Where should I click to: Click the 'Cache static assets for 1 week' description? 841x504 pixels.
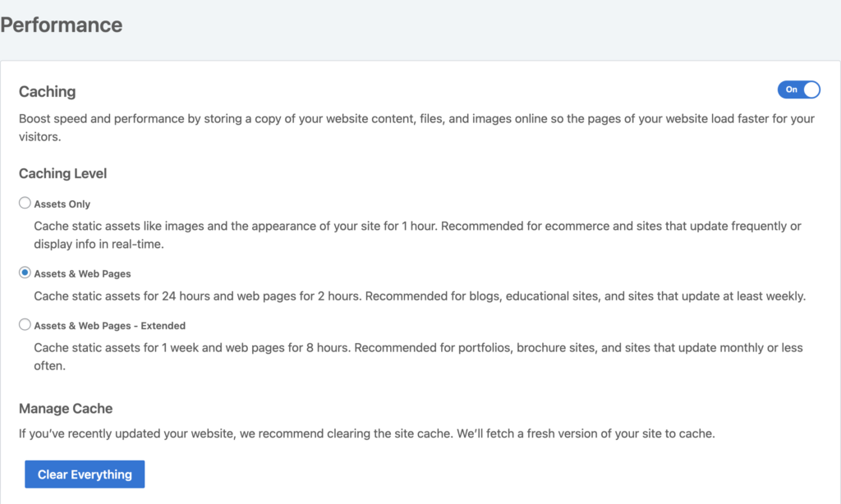(x=418, y=356)
